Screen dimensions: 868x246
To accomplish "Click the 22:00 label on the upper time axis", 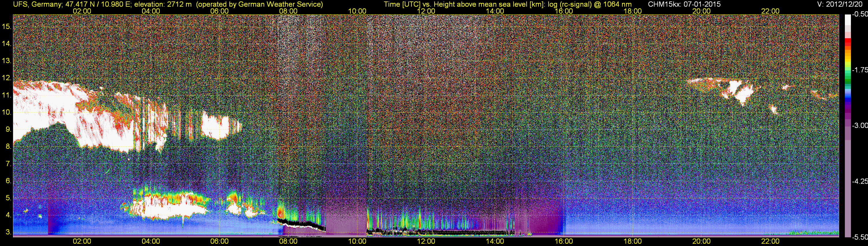I will point(770,11).
